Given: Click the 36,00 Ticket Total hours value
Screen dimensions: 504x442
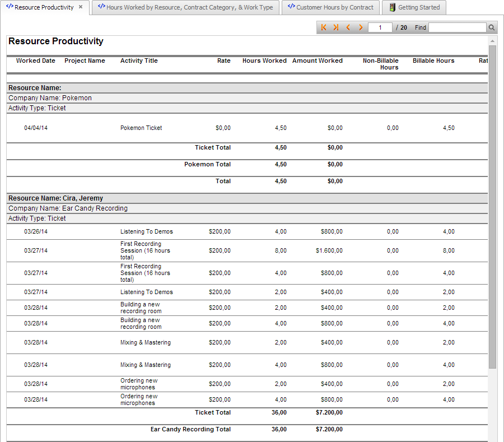Looking at the screenshot, I should (279, 412).
